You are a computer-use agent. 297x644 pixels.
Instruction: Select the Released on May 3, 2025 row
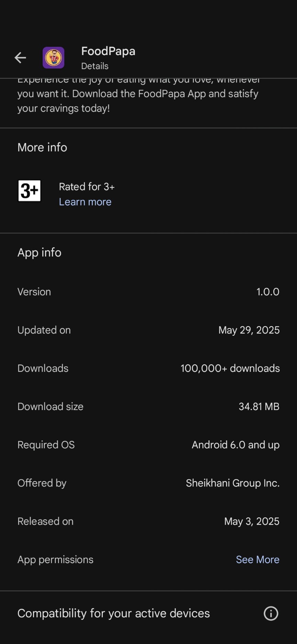148,521
